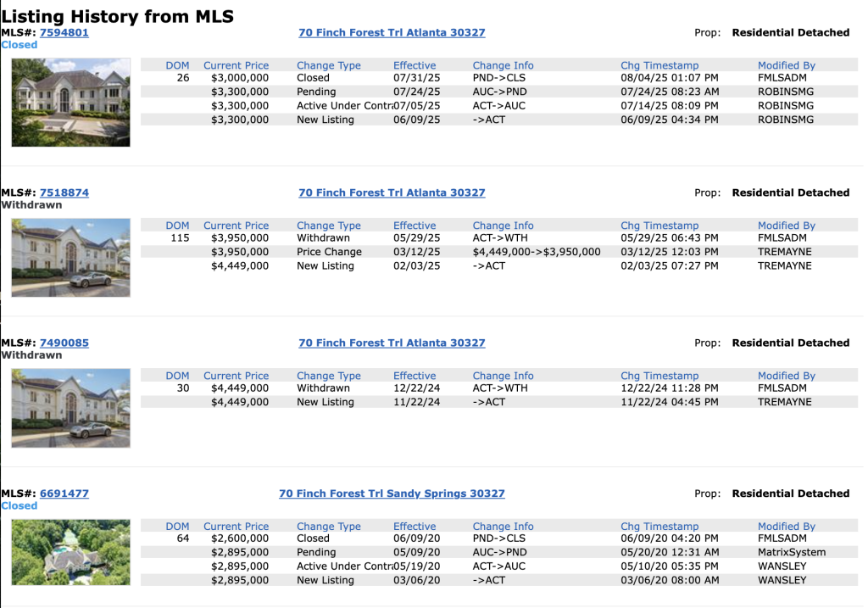Select the $4,449,000->$3,950,000 price change row
This screenshot has height=608, width=868.
click(537, 252)
